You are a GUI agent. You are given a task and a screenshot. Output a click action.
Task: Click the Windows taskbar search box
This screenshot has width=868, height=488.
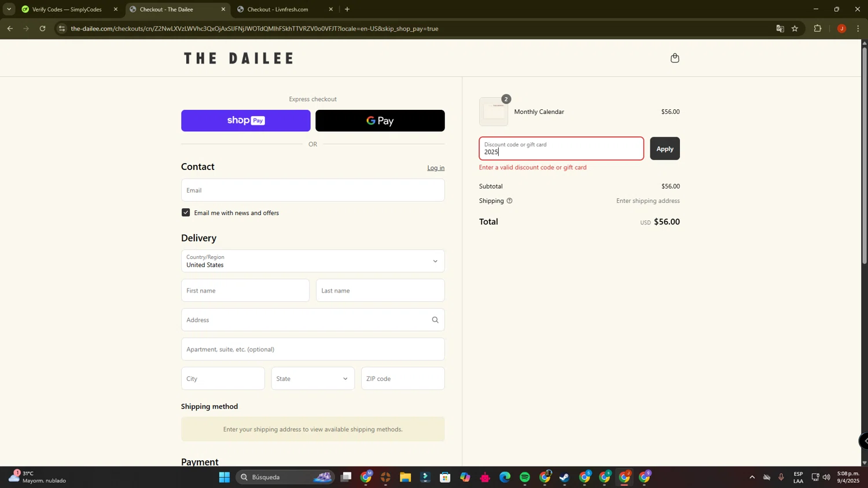tap(285, 477)
